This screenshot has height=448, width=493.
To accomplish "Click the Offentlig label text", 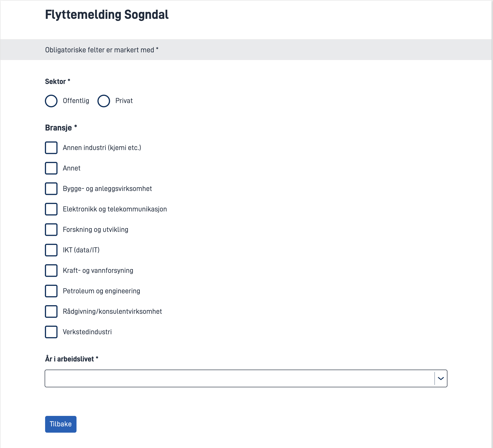I will click(x=76, y=101).
